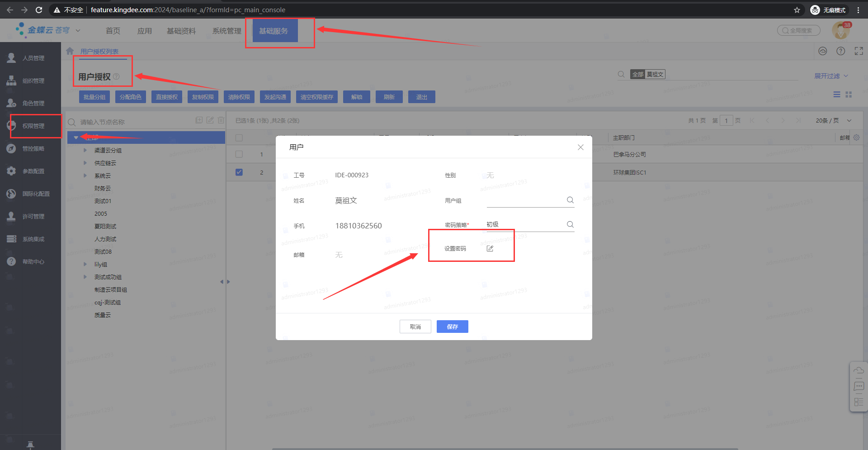
Task: Open 管控策略 in the left sidebar
Action: coord(30,148)
